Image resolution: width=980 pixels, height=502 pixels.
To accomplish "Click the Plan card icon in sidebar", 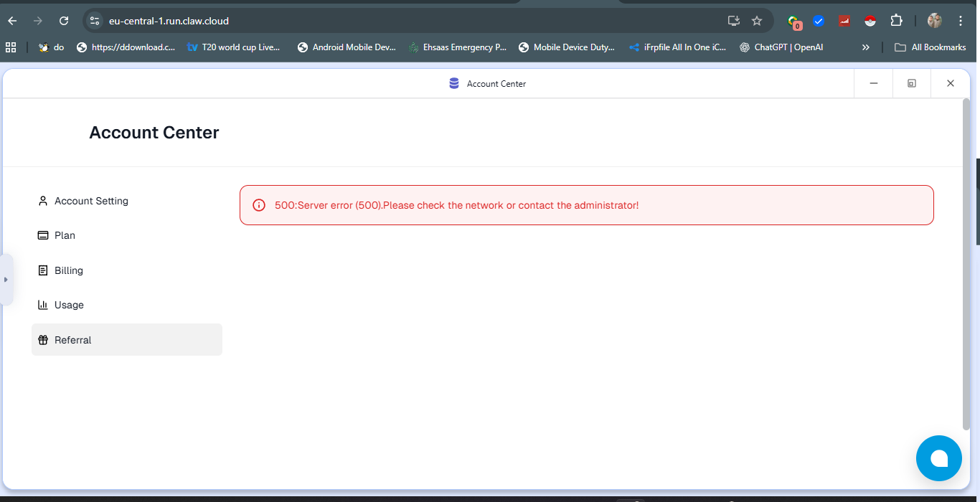I will [43, 235].
